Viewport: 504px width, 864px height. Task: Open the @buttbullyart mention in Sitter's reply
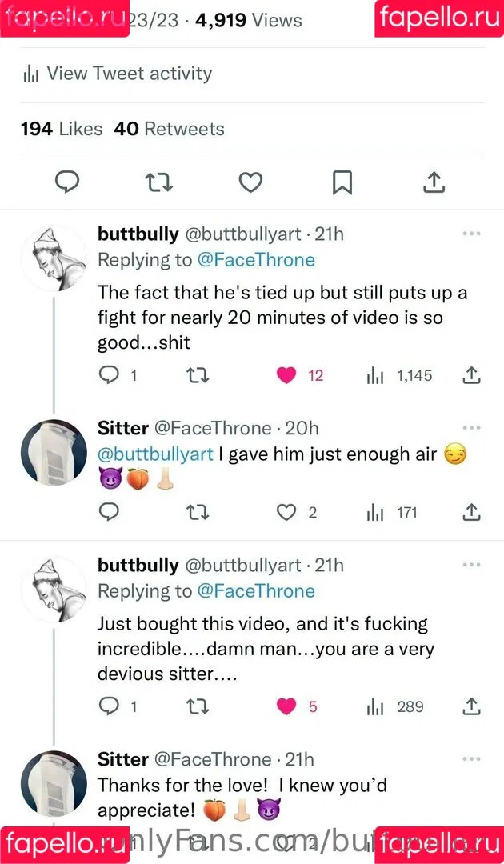click(x=155, y=454)
